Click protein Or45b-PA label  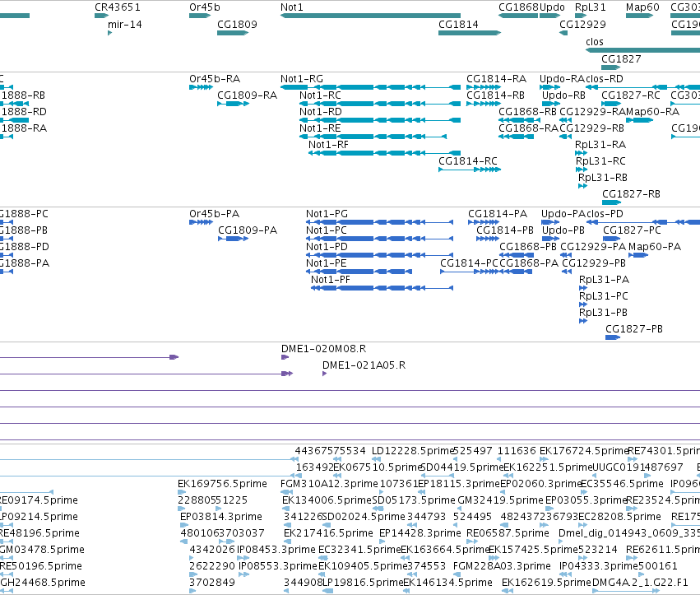coord(215,213)
